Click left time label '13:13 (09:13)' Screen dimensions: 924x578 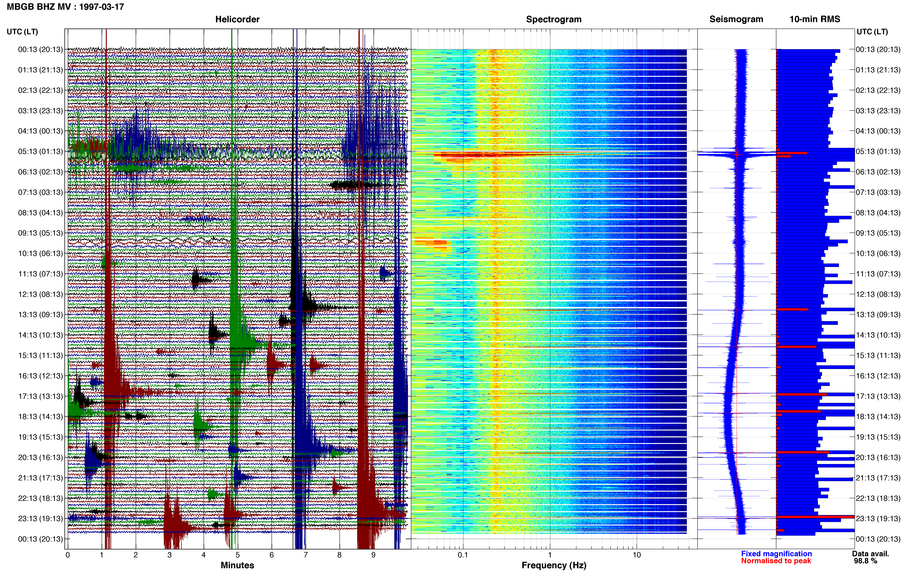tap(40, 314)
